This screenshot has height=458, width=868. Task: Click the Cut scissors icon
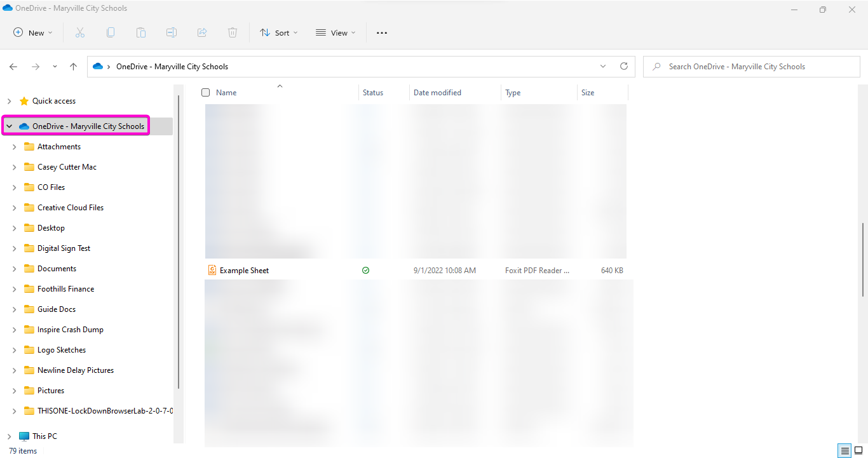(80, 32)
